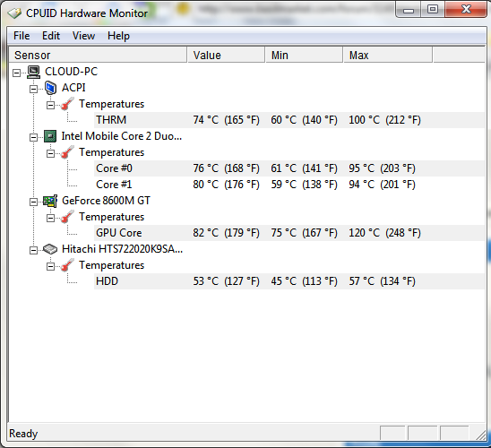Click the CLOUD-PC computer icon
Viewport: 491px width, 448px height.
pyautogui.click(x=33, y=72)
